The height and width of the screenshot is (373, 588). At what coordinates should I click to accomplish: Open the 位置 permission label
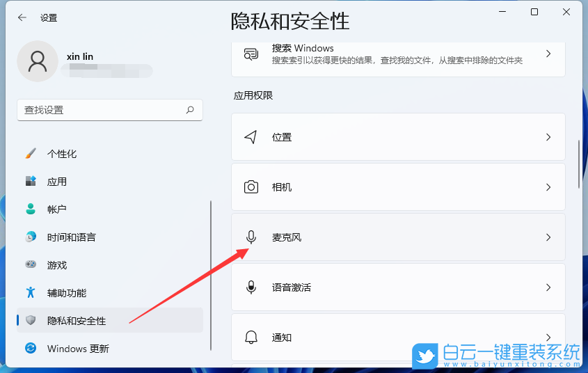[x=282, y=137]
